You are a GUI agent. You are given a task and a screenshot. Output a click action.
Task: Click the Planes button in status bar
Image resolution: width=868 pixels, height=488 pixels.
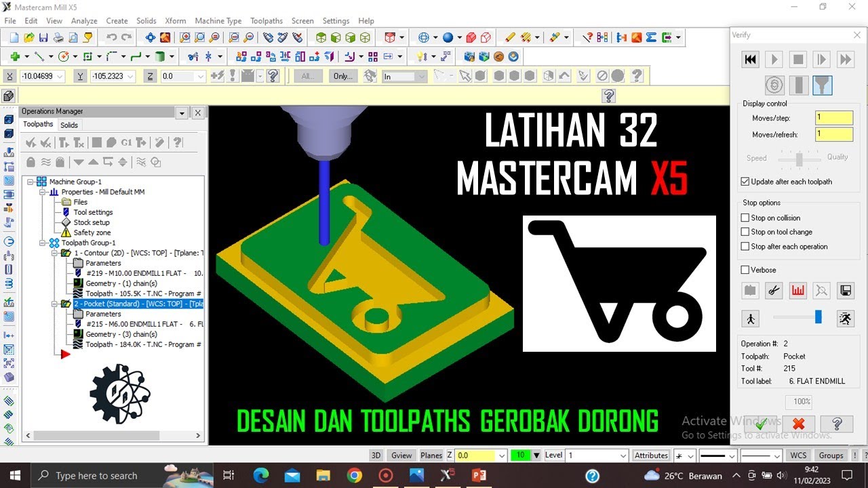coord(431,455)
